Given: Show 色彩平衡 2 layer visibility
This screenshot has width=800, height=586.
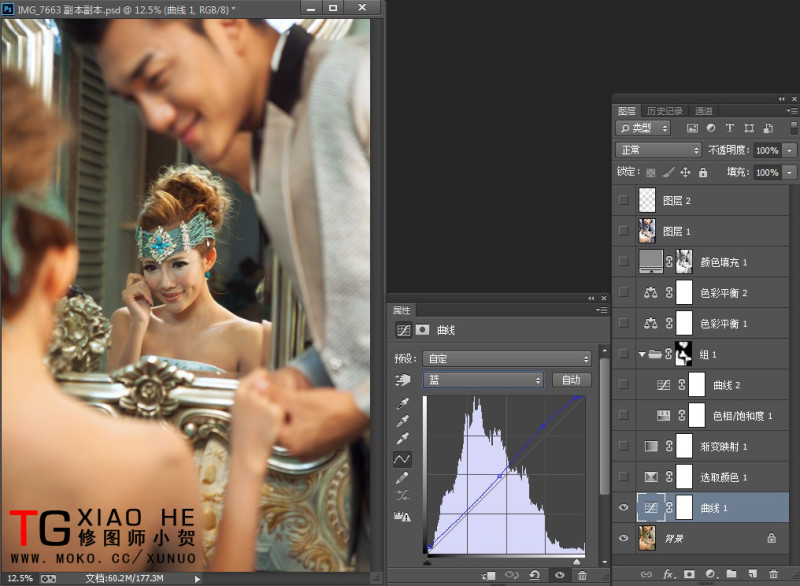Looking at the screenshot, I should pos(623,292).
